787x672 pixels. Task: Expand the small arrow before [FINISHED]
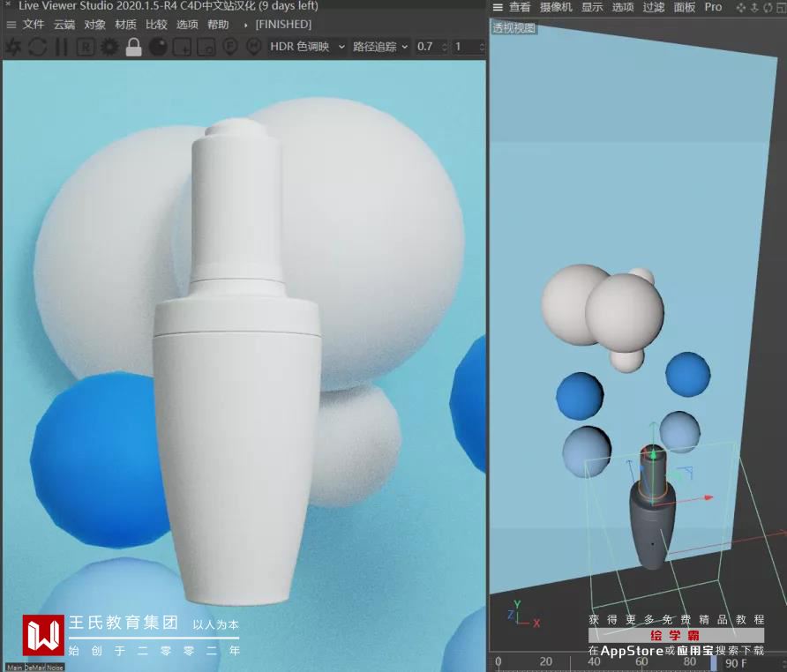tap(245, 25)
